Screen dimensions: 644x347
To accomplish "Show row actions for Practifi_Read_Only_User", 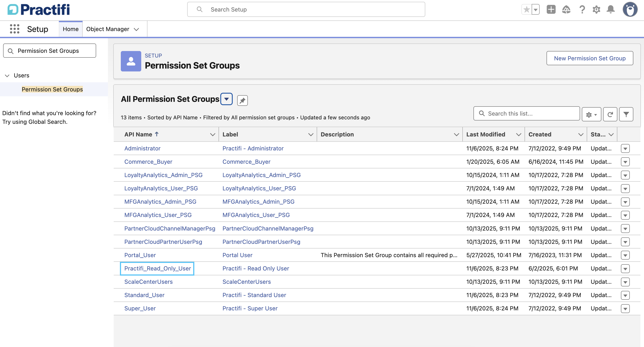I will click(x=625, y=268).
